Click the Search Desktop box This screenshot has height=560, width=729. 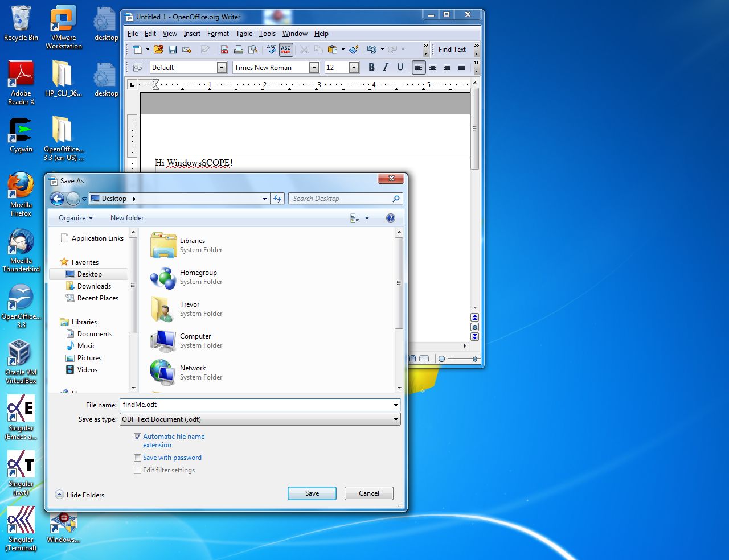click(345, 199)
